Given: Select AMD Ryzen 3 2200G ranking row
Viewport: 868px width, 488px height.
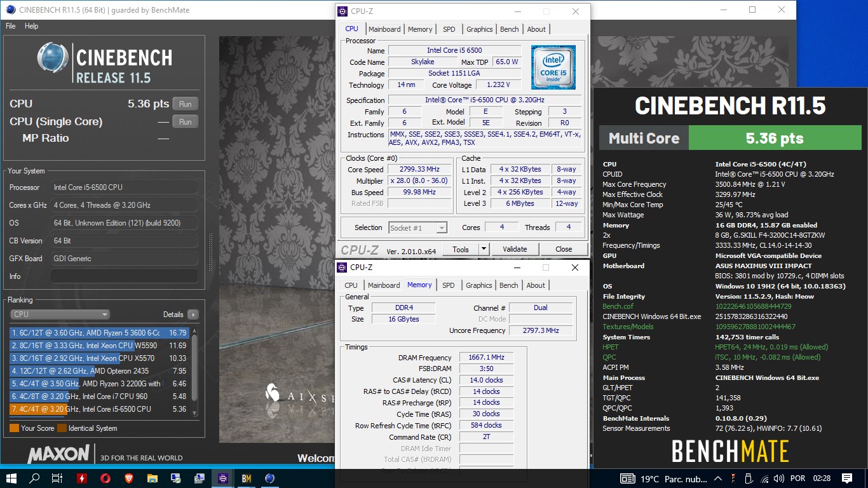Looking at the screenshot, I should coord(99,384).
